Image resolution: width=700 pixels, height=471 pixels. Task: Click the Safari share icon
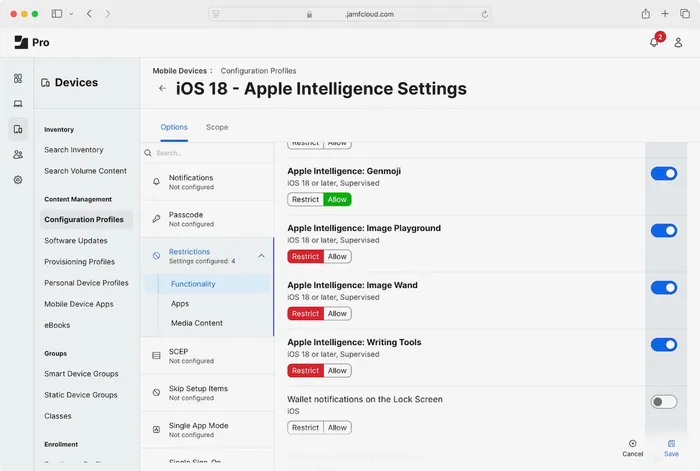(x=646, y=14)
